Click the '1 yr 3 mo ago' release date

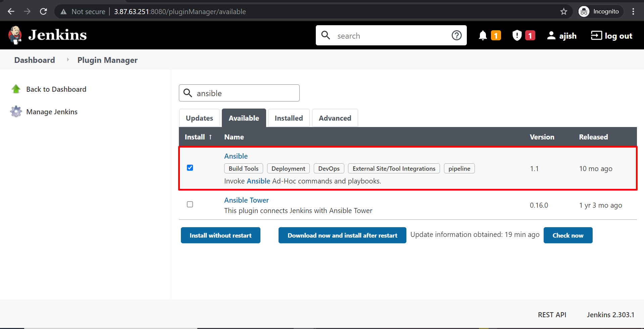click(x=600, y=205)
